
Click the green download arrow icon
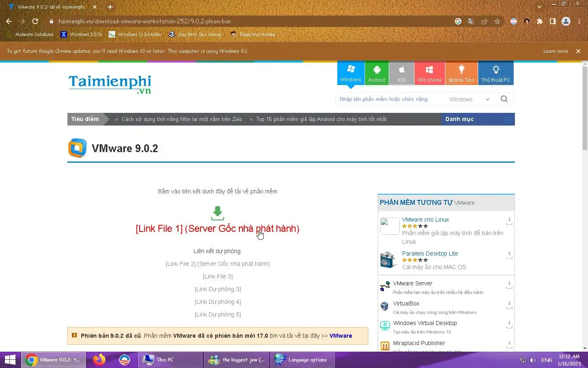coord(218,213)
